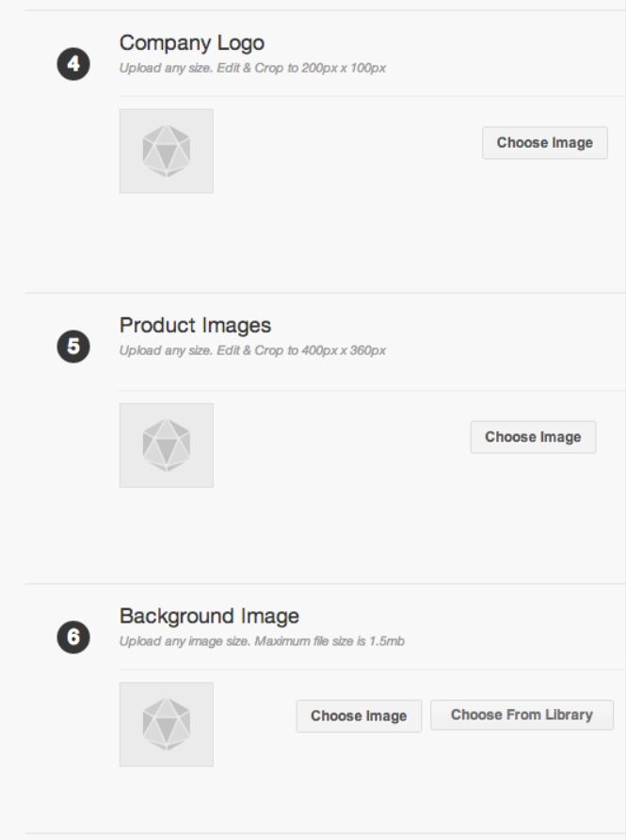626x840 pixels.
Task: Click 'Upload any size' text under Company Logo
Action: point(165,68)
